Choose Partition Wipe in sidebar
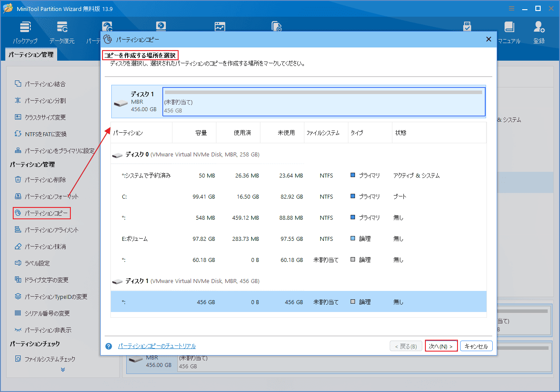 pyautogui.click(x=40, y=247)
